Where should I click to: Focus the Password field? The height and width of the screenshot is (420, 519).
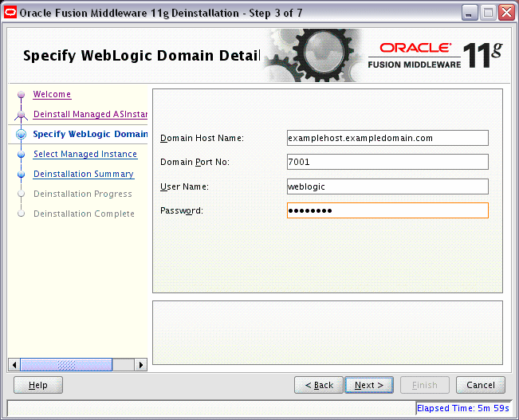point(387,210)
